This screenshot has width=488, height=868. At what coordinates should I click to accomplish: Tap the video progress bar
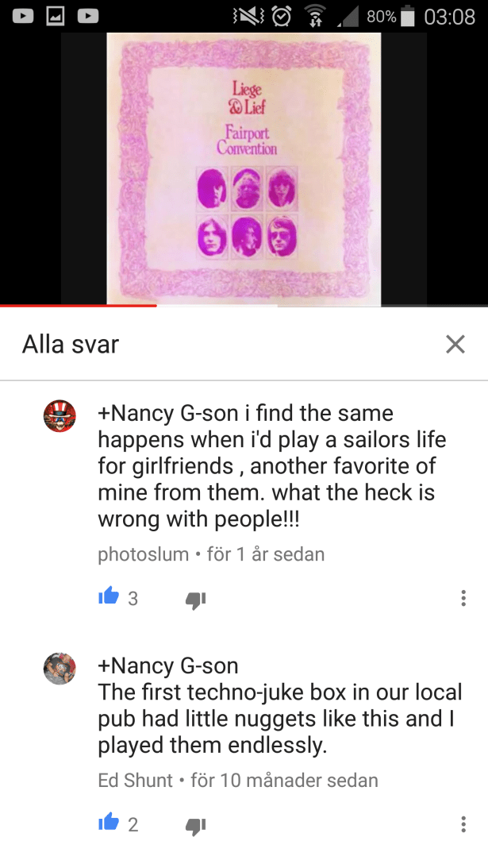click(244, 306)
